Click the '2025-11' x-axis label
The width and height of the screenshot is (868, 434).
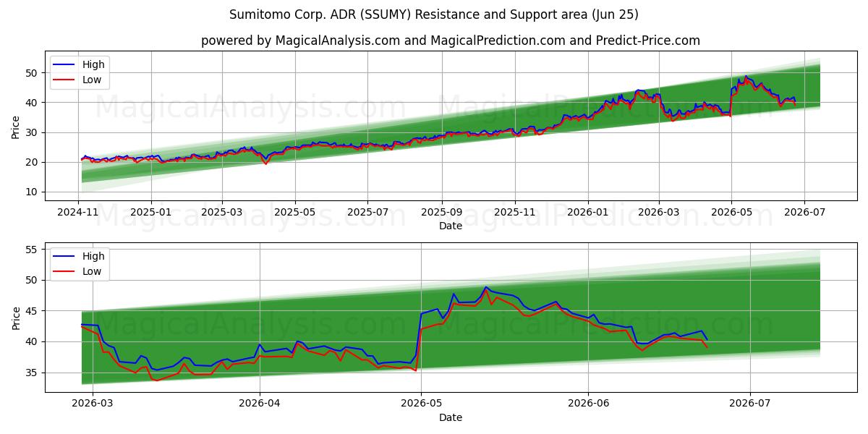point(514,214)
